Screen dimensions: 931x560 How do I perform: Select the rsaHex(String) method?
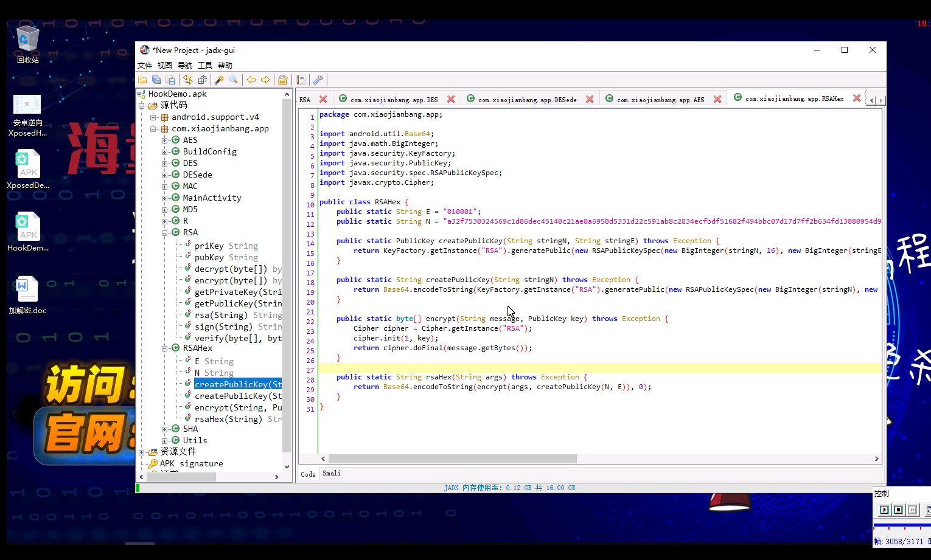coord(238,419)
